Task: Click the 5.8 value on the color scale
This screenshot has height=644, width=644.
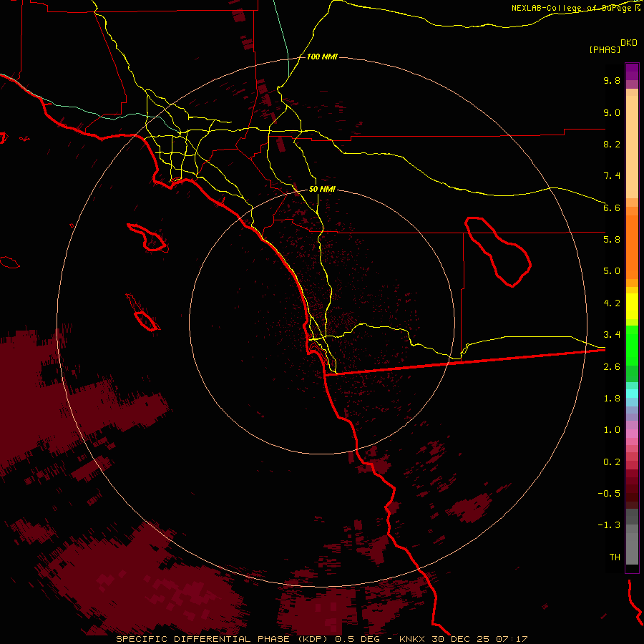Action: tap(612, 240)
